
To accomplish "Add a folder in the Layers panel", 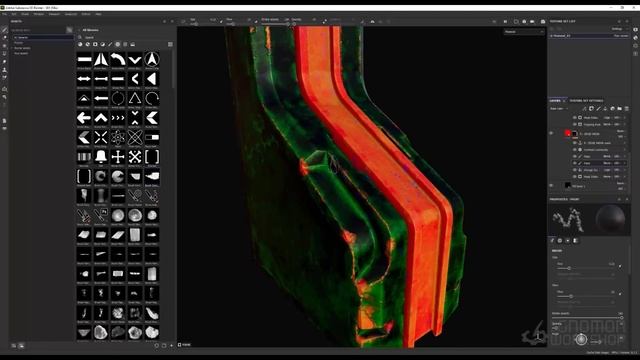I will 620,109.
